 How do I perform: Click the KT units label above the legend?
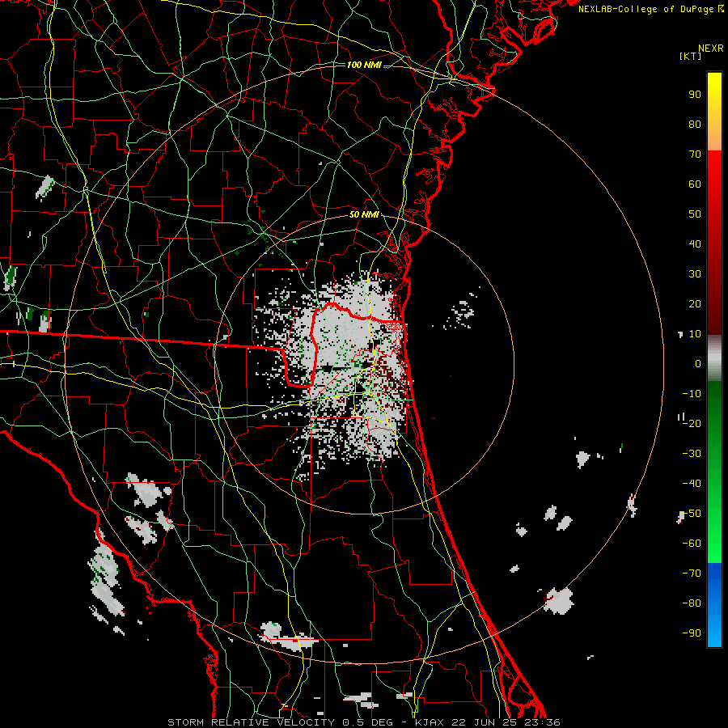click(690, 56)
